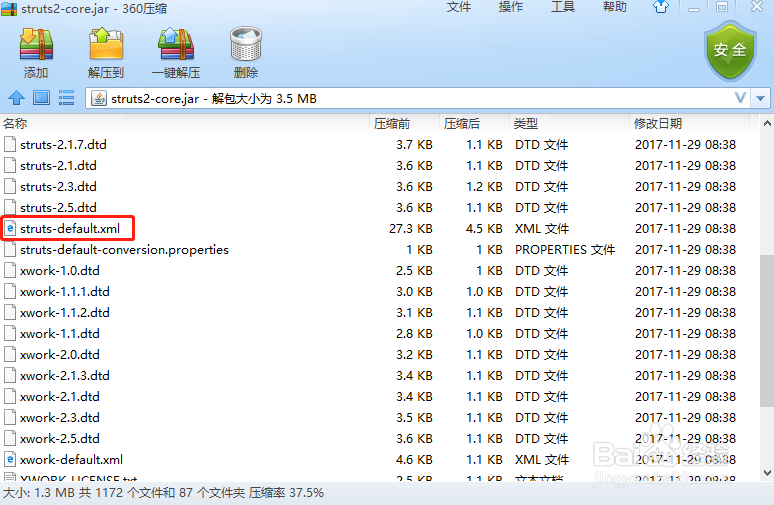The height and width of the screenshot is (505, 774).
Task: Switch to large icon view mode
Action: click(x=41, y=98)
